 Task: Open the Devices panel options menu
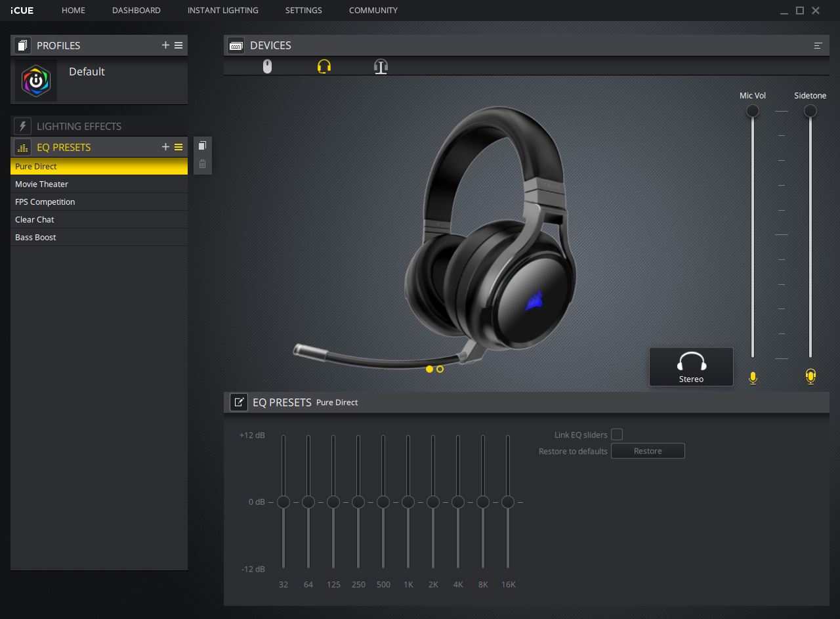pos(818,45)
